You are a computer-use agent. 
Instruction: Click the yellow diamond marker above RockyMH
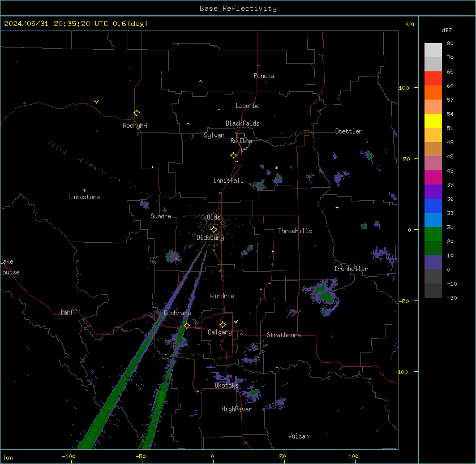[136, 113]
